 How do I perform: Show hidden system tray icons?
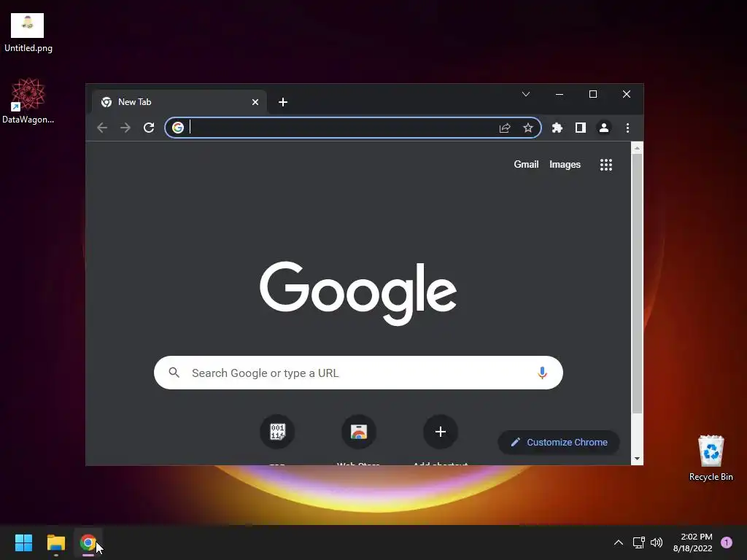(x=619, y=542)
